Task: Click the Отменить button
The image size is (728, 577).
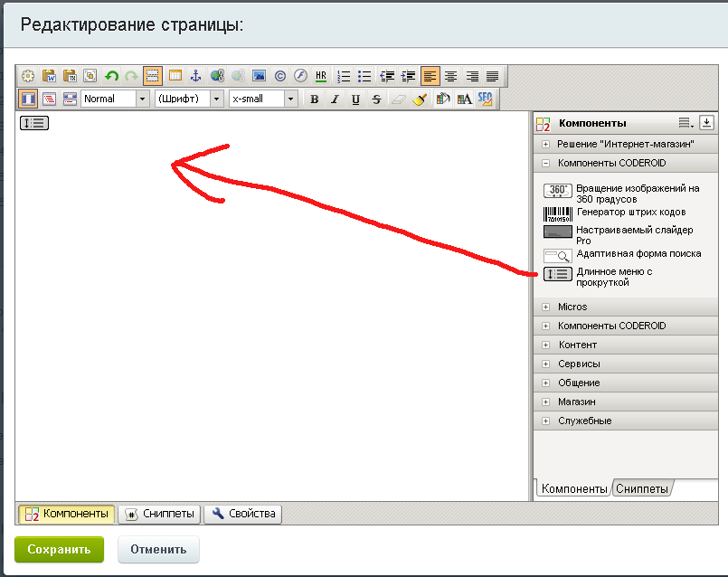Action: tap(158, 549)
